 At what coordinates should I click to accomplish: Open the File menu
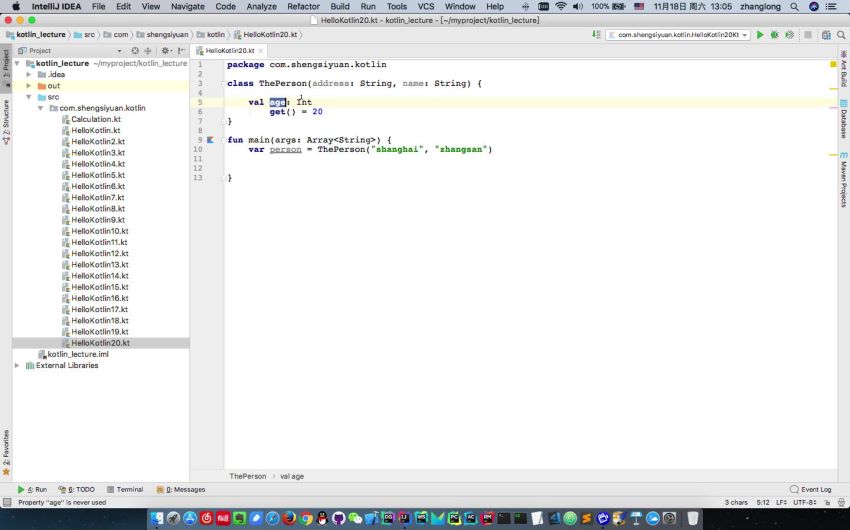[99, 7]
